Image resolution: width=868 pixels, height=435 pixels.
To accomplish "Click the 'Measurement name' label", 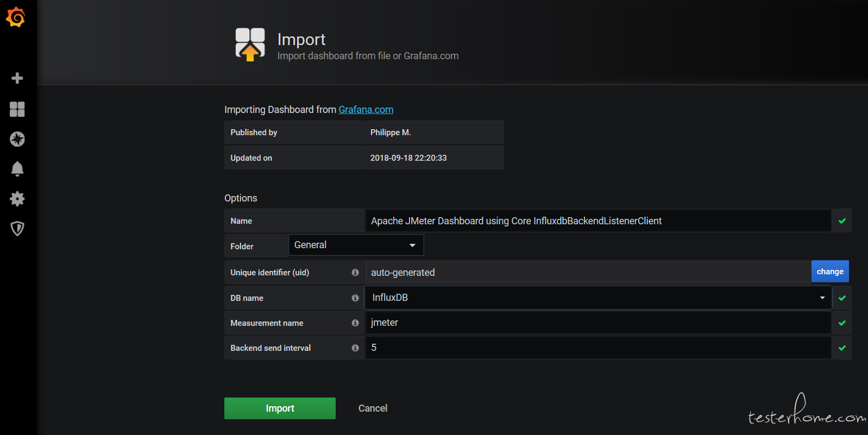I will [x=267, y=323].
